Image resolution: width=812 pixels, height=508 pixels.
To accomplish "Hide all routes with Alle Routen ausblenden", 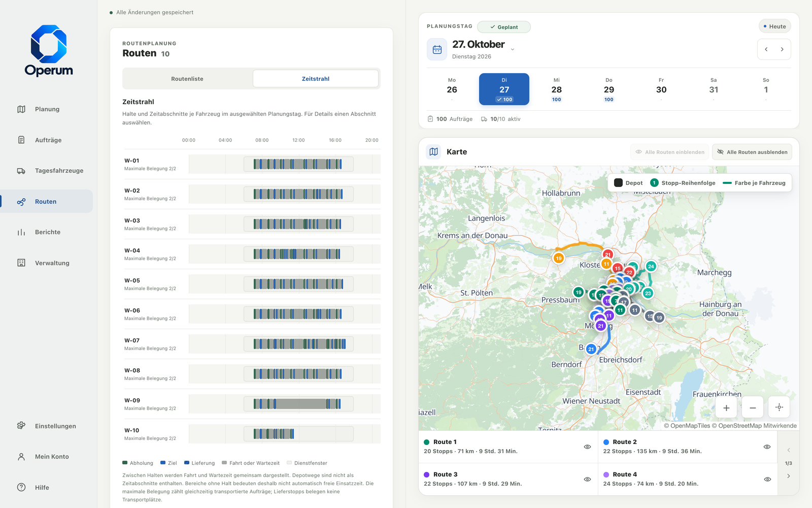I will (752, 152).
